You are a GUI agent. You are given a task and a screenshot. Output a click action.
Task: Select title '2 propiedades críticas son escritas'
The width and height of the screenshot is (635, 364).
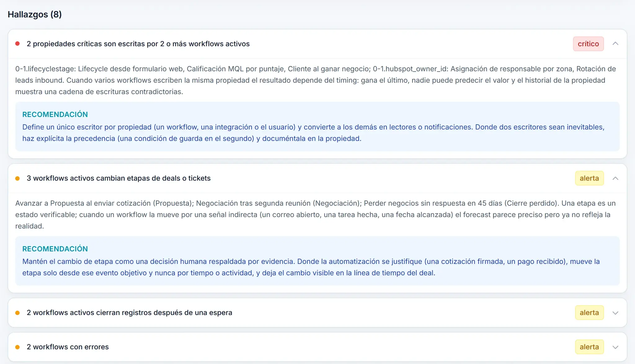point(138,44)
